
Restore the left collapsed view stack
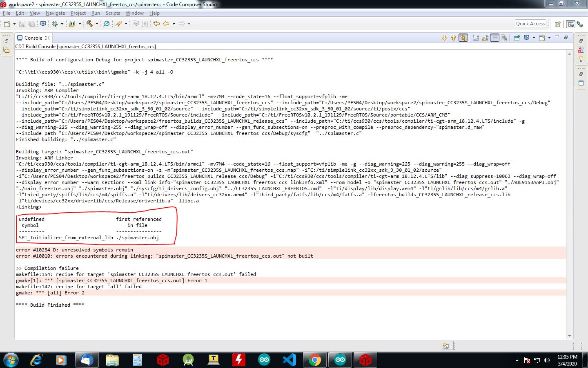point(6,41)
